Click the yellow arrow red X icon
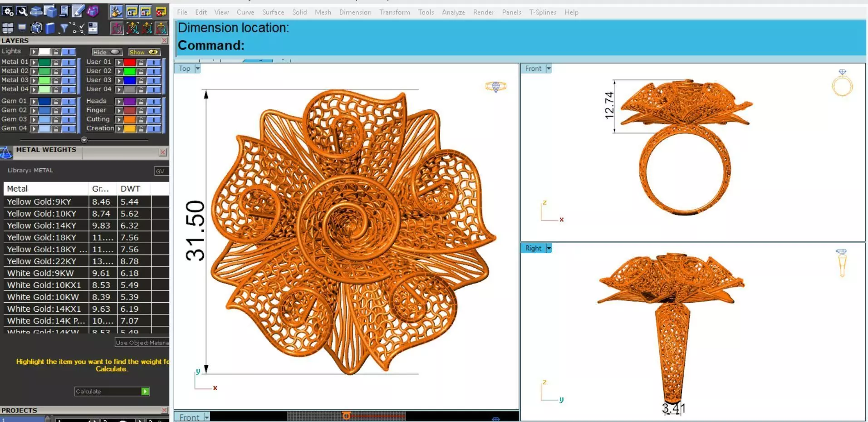 coord(161,11)
